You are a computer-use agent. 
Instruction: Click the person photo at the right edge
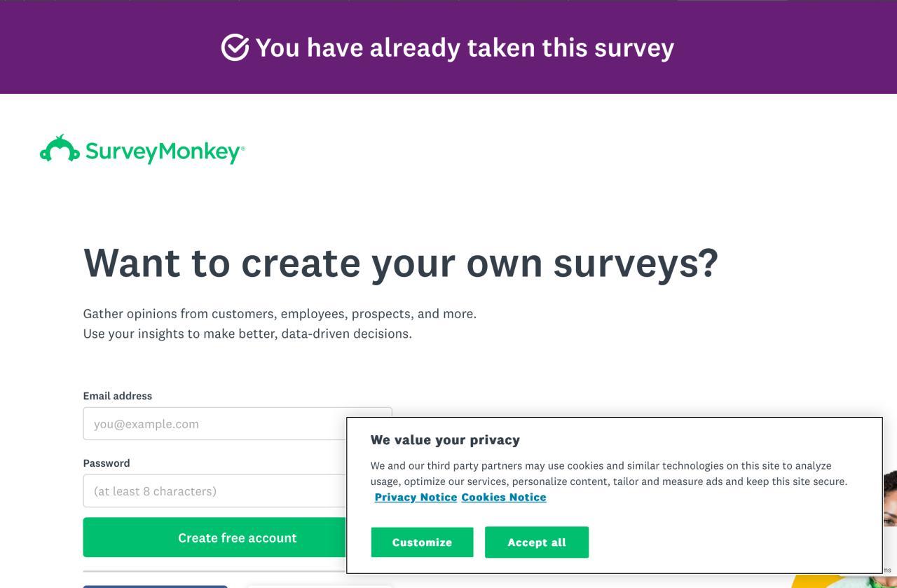(x=890, y=501)
